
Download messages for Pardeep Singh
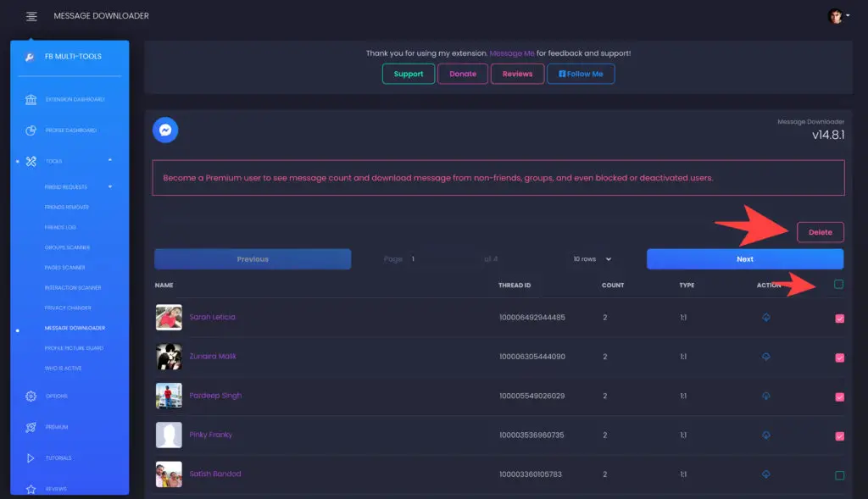766,396
